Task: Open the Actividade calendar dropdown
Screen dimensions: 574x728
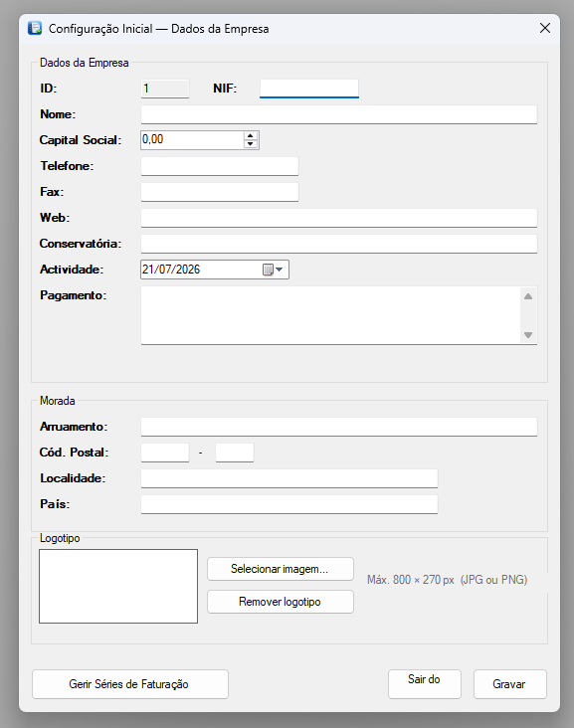Action: click(273, 270)
